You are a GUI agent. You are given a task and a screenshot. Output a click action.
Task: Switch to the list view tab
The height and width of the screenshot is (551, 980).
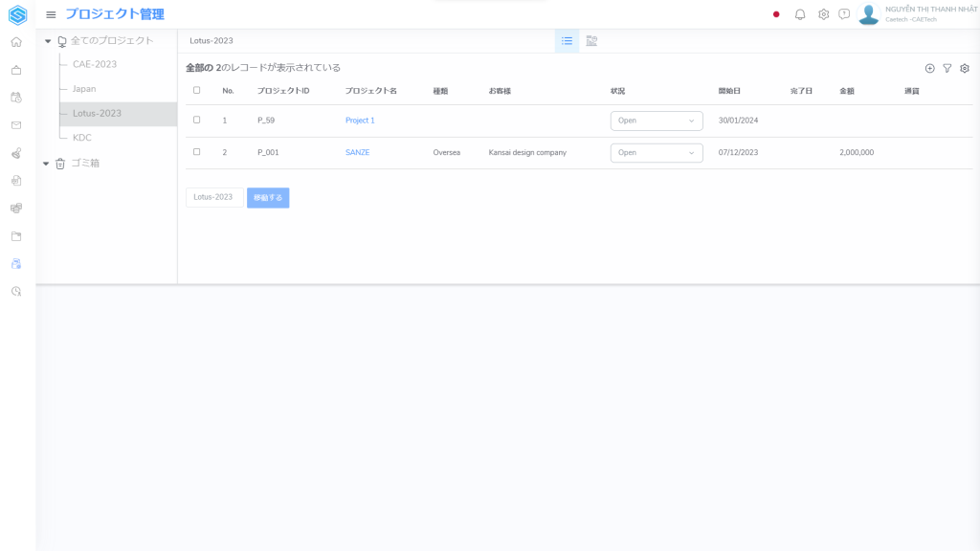[567, 41]
